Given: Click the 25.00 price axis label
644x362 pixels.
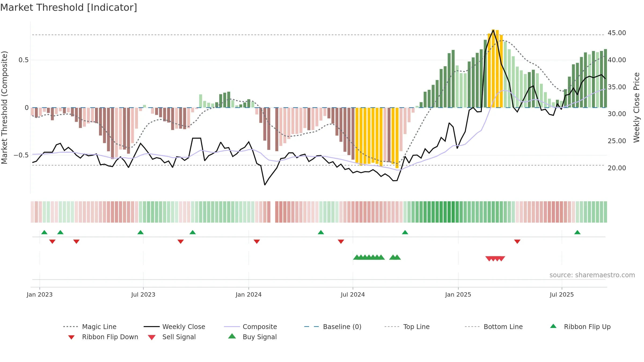Looking at the screenshot, I should (617, 141).
